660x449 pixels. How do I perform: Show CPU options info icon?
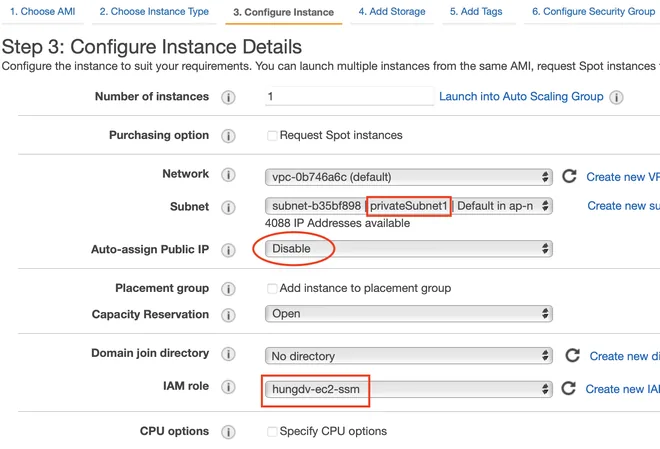tap(228, 432)
